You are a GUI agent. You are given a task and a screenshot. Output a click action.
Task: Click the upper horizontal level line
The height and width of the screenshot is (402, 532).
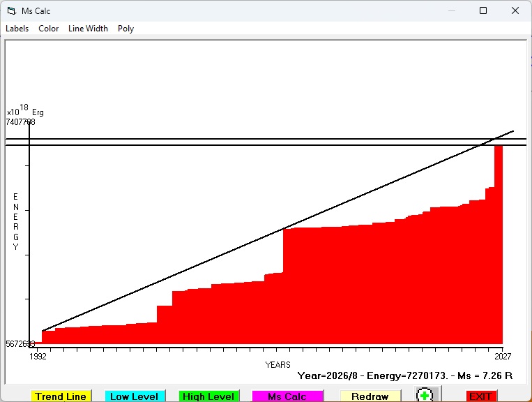pos(266,139)
